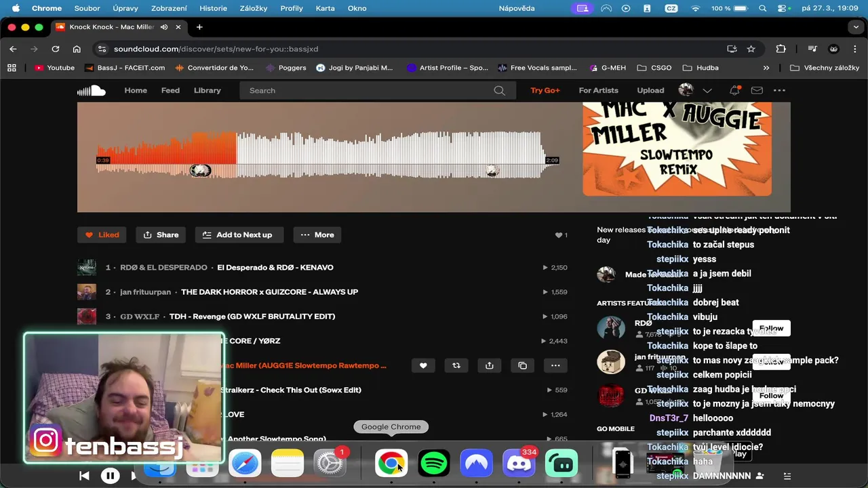Open Spotlight search in menu bar

coord(763,8)
